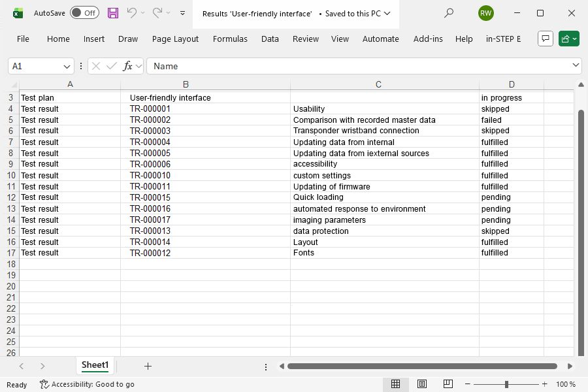Click the Comments icon near the ribbon

(x=545, y=39)
